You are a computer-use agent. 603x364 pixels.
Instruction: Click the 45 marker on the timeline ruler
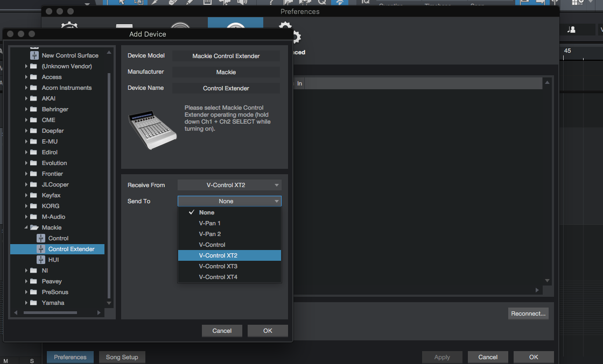(567, 51)
